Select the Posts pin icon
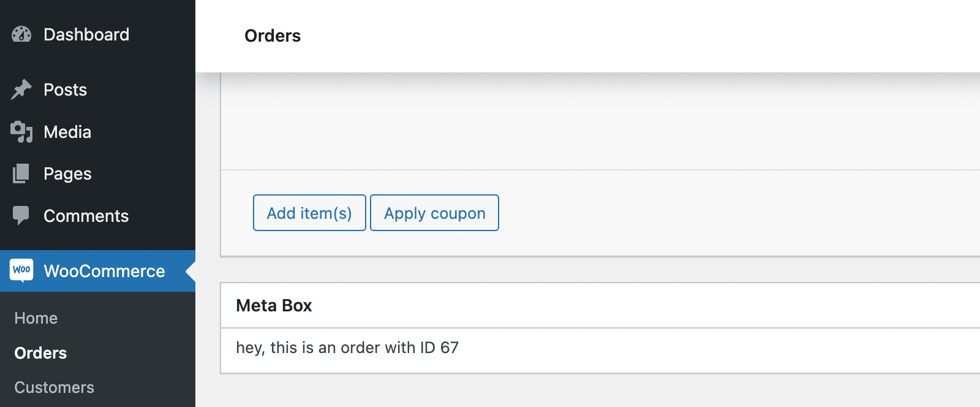This screenshot has width=980, height=407. (x=21, y=89)
